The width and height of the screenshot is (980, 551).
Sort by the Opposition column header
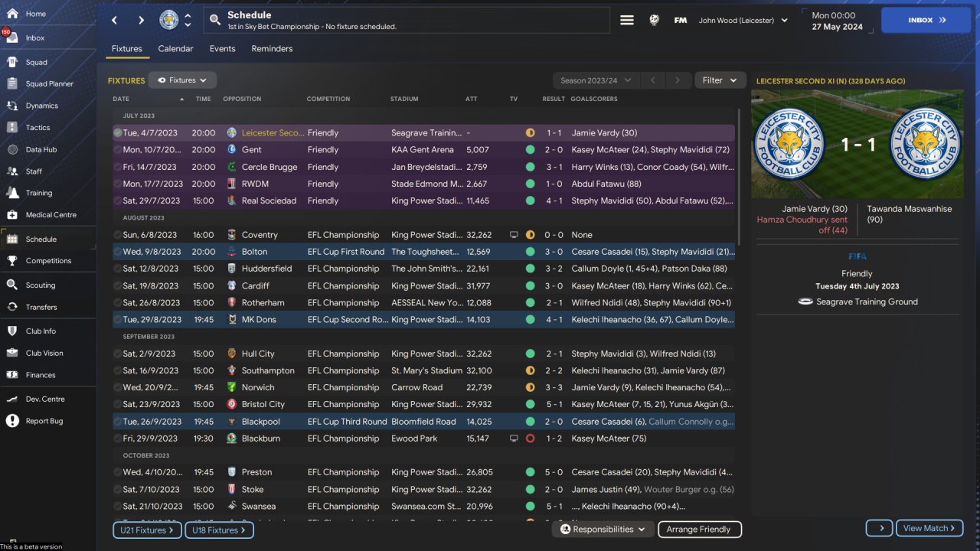(x=242, y=99)
